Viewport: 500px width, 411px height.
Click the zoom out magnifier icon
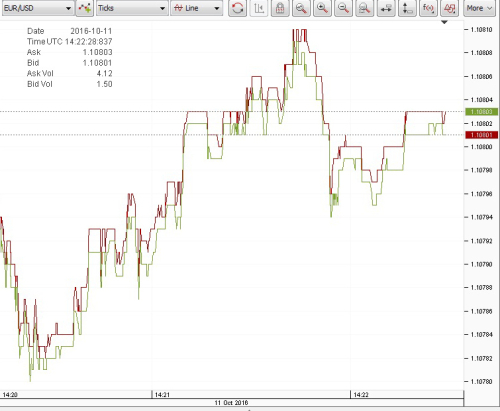(343, 8)
